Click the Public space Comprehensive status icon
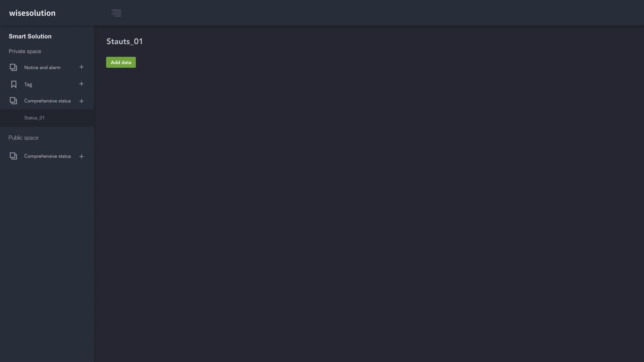This screenshot has width=644, height=362. click(13, 156)
